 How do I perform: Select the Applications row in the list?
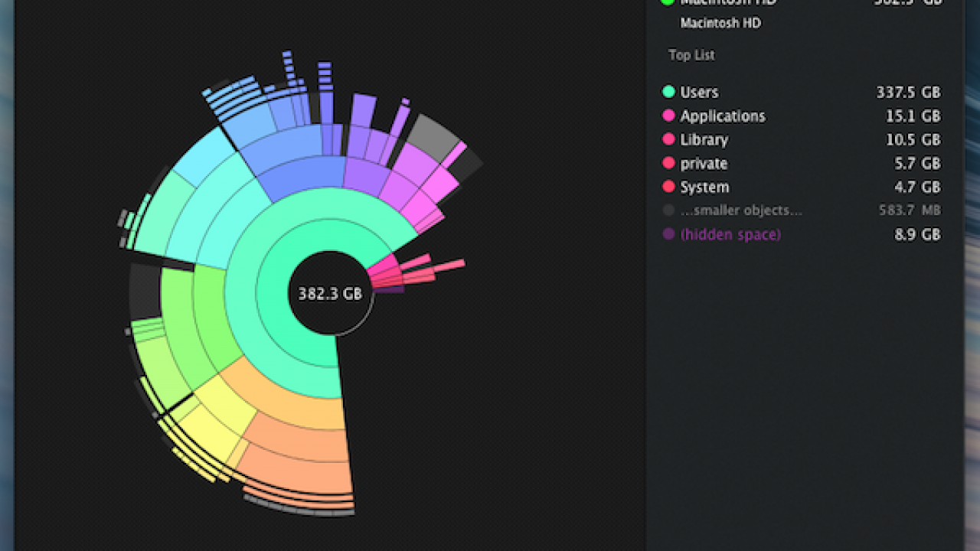(801, 116)
